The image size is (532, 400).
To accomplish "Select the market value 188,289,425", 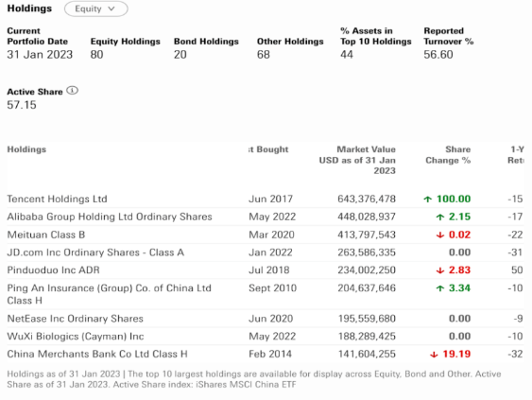I will (x=367, y=336).
